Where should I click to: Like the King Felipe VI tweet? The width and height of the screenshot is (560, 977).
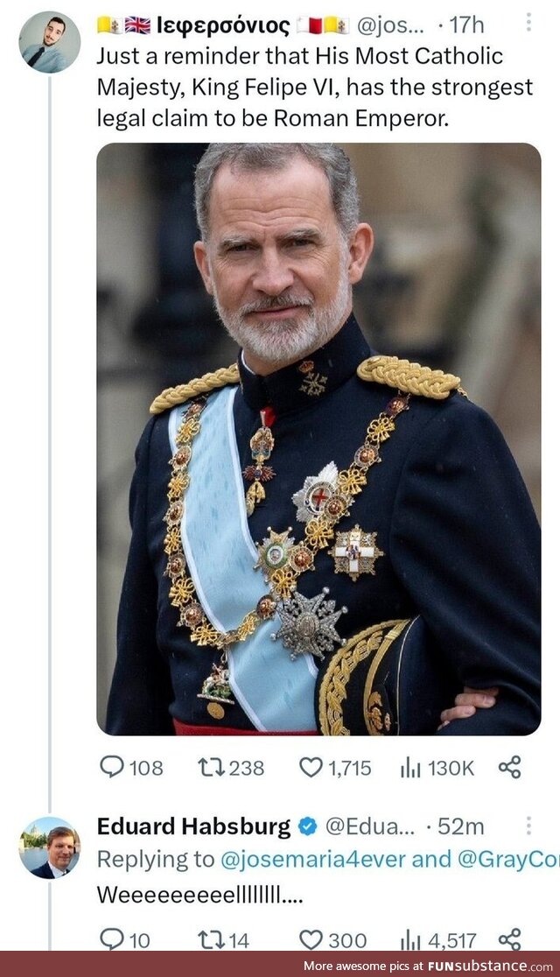click(x=311, y=768)
